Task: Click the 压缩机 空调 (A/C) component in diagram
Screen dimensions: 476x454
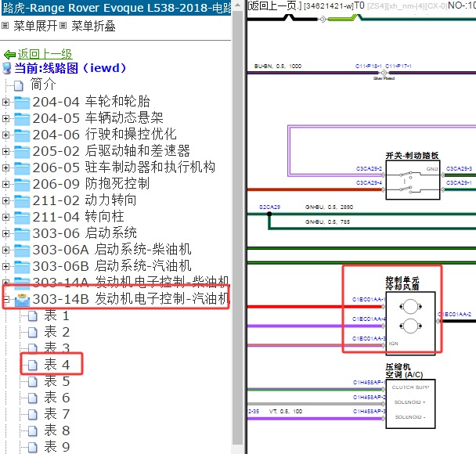Action: 410,404
